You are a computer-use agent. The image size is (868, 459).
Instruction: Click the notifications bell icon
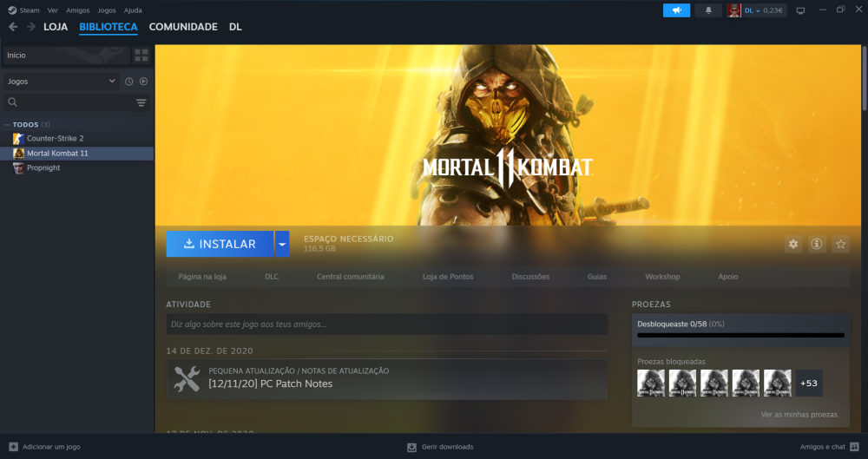click(708, 10)
